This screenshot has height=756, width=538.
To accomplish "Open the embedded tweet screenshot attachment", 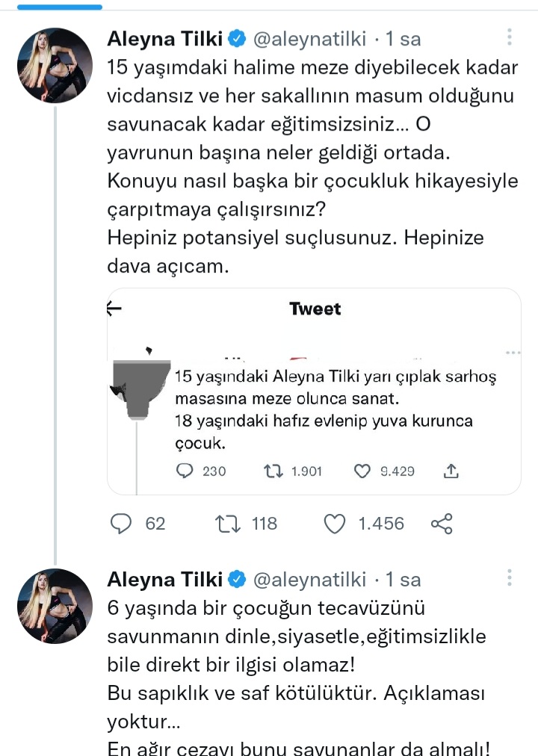I will tap(314, 390).
